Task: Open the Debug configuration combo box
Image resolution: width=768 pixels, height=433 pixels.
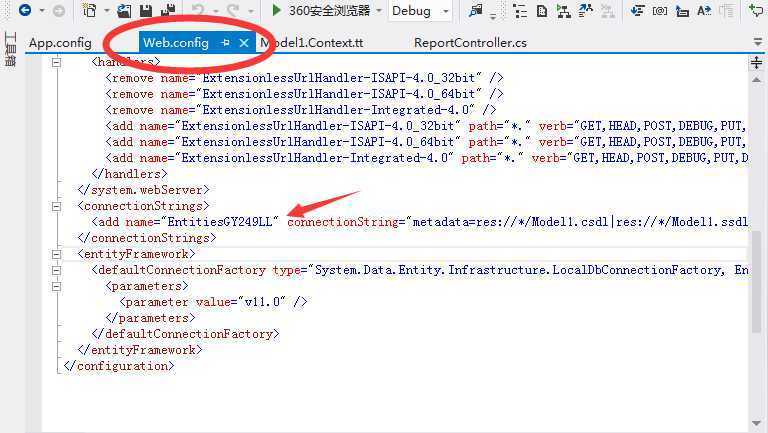Action: coord(420,11)
